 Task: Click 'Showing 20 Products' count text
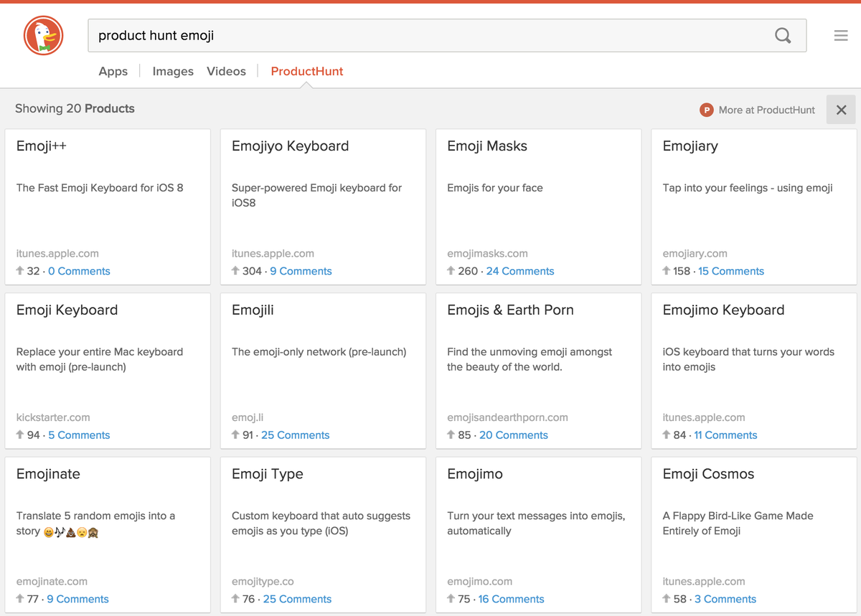click(x=75, y=109)
